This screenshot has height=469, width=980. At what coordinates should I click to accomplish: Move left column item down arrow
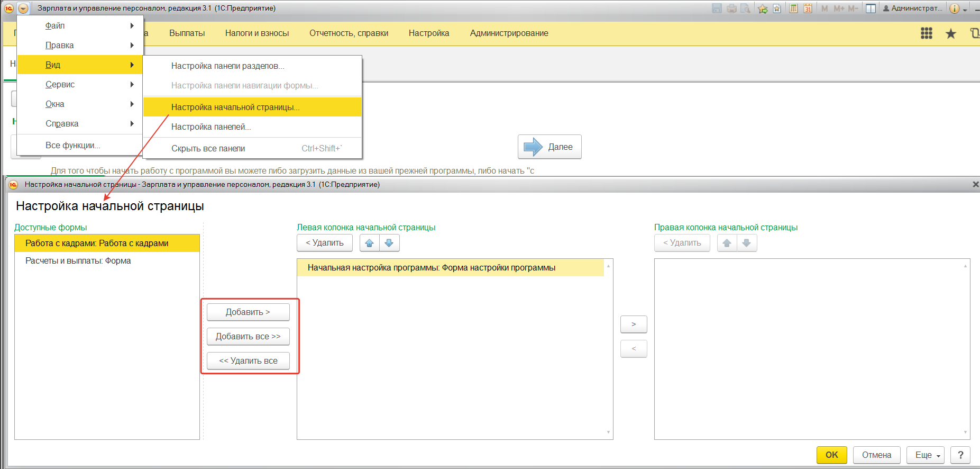pyautogui.click(x=389, y=242)
